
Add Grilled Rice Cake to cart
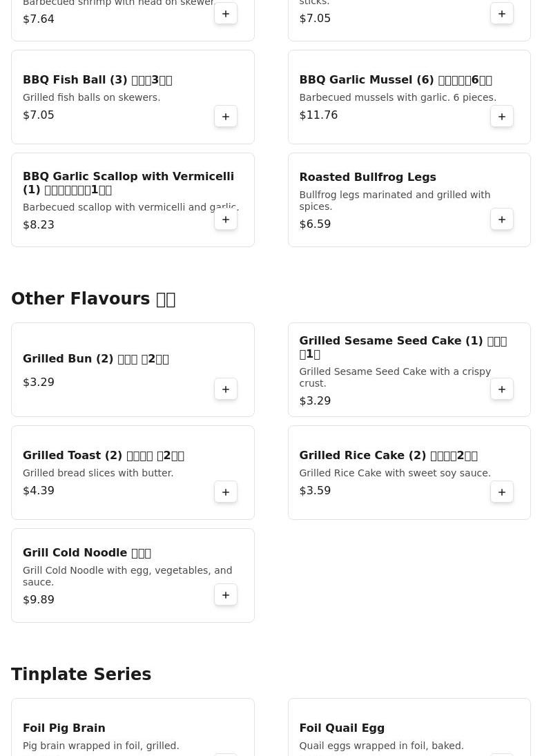[x=501, y=492]
